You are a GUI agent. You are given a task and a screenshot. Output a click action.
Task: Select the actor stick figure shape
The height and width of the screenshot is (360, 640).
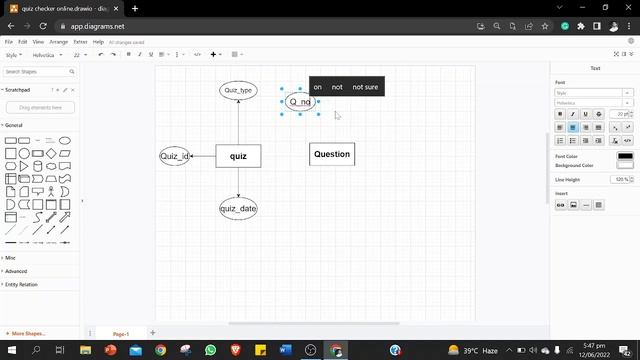click(x=51, y=191)
